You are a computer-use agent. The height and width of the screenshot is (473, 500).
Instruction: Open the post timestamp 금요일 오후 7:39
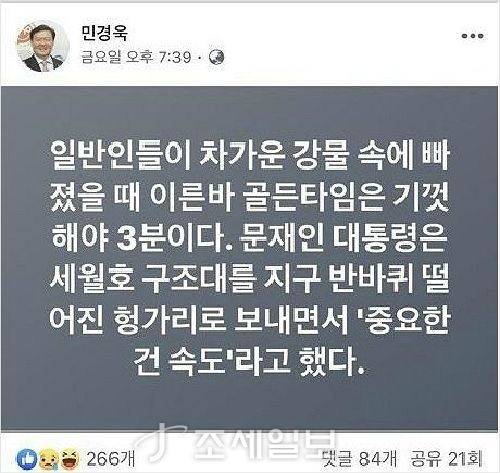(136, 57)
